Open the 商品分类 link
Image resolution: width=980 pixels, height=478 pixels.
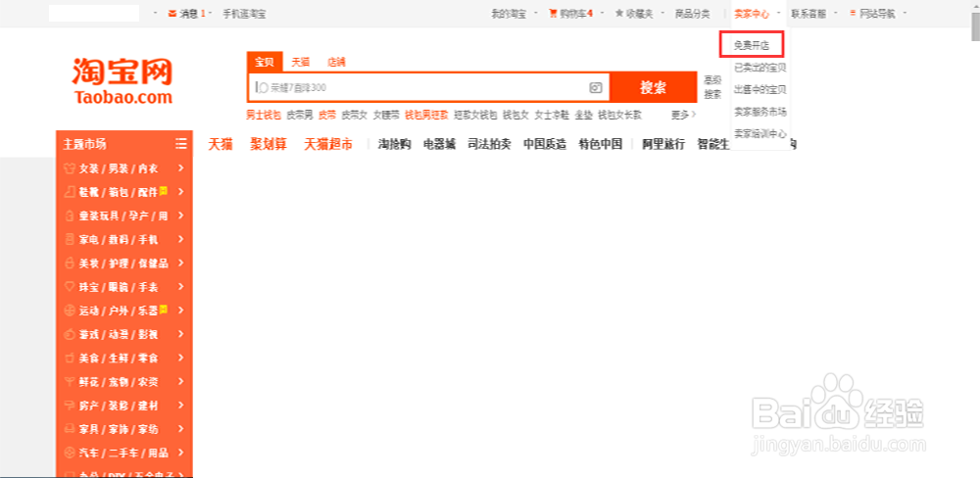tap(693, 14)
